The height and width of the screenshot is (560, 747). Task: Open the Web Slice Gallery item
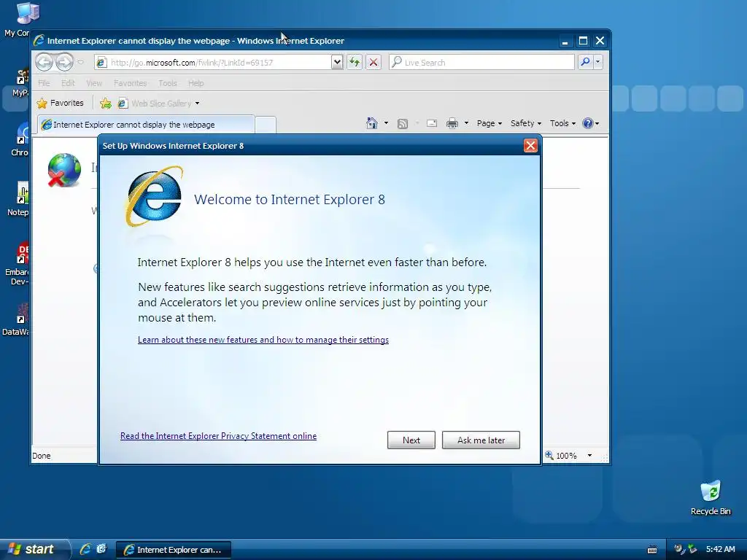click(155, 104)
